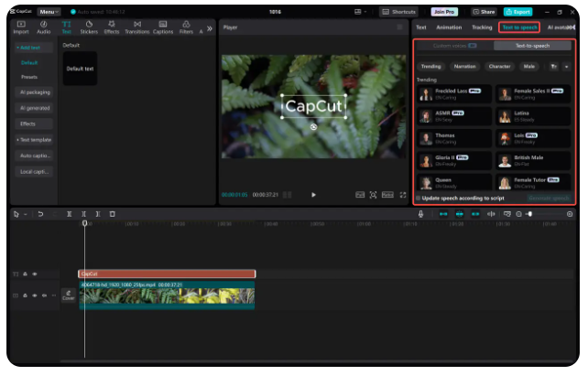The image size is (588, 376).
Task: Open the Transitions panel
Action: 136,27
